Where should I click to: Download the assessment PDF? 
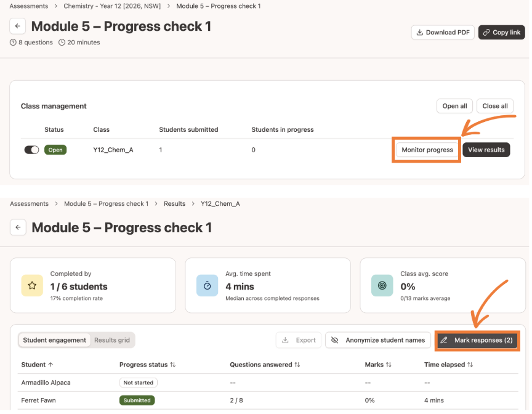tap(443, 32)
